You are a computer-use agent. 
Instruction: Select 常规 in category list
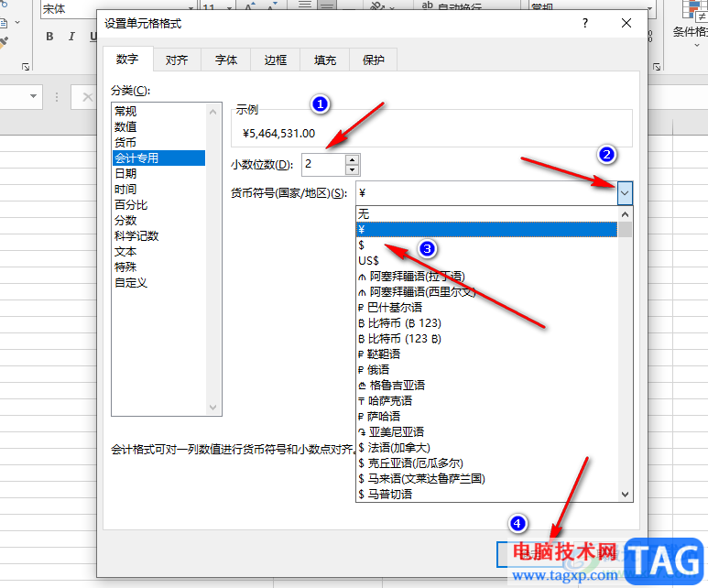point(158,111)
